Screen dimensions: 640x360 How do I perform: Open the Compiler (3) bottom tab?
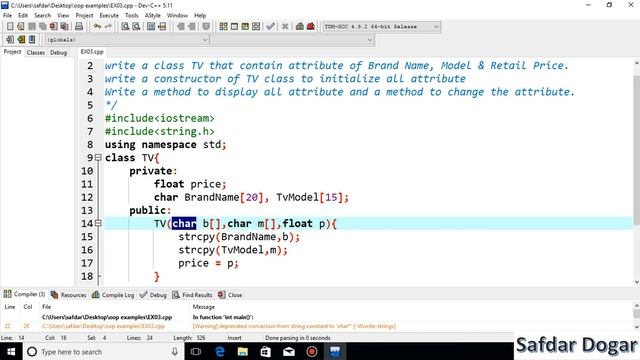point(24,294)
